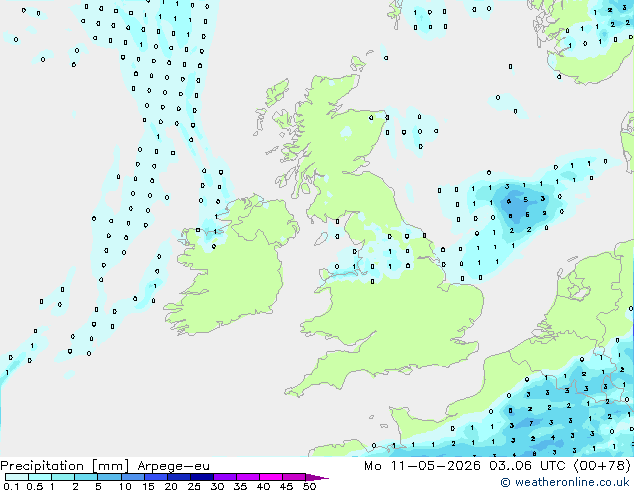Click the 0.5–1 mm legend color swatch
The width and height of the screenshot is (634, 490).
pos(40,477)
